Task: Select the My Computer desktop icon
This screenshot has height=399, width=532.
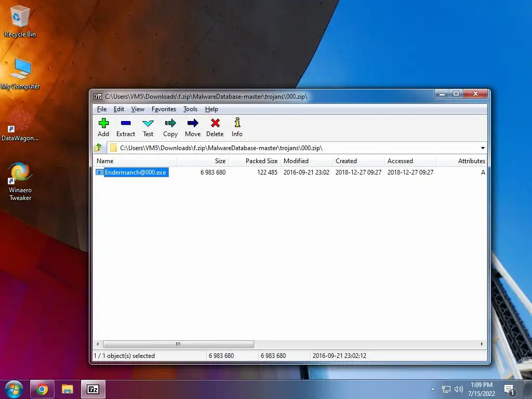Action: 20,74
